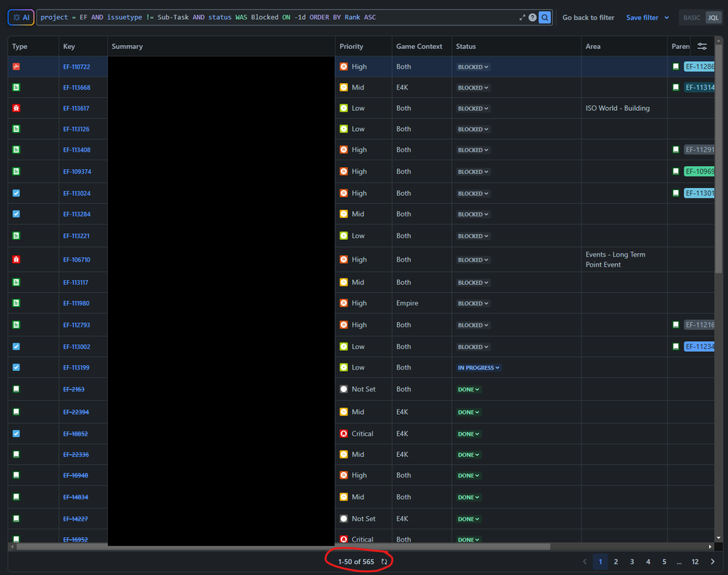Go to results page 12
728x575 pixels.
(695, 562)
